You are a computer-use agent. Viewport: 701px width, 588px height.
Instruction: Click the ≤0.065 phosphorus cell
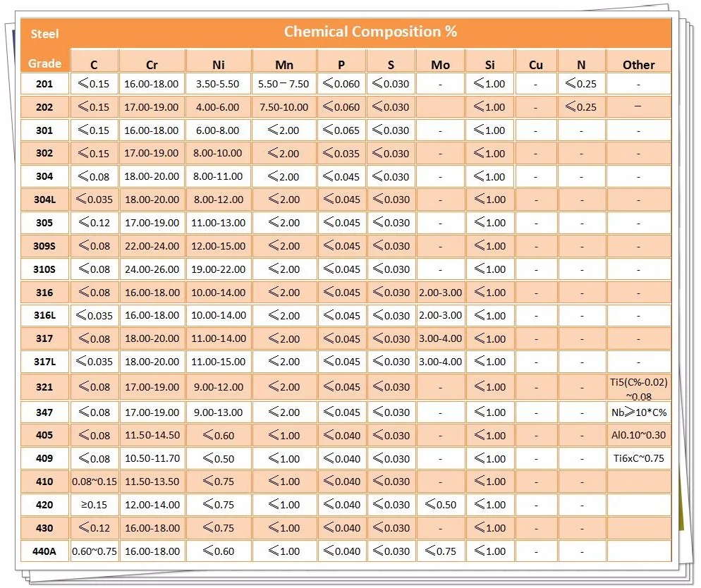(341, 130)
